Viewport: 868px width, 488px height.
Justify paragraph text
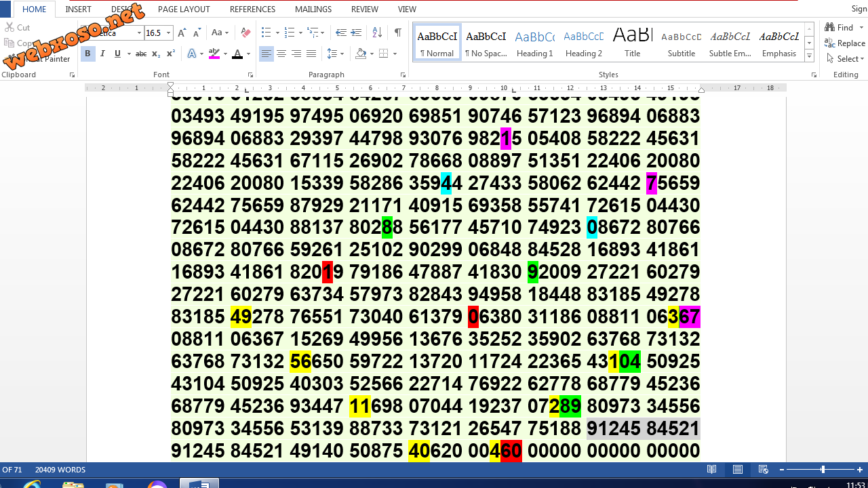(x=311, y=54)
